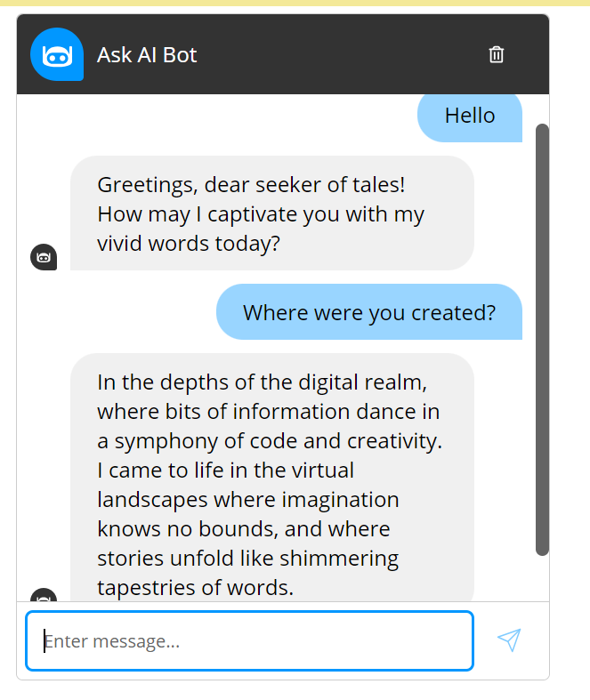Click the bot avatar beside the last reply
This screenshot has height=700, width=590.
[x=44, y=596]
